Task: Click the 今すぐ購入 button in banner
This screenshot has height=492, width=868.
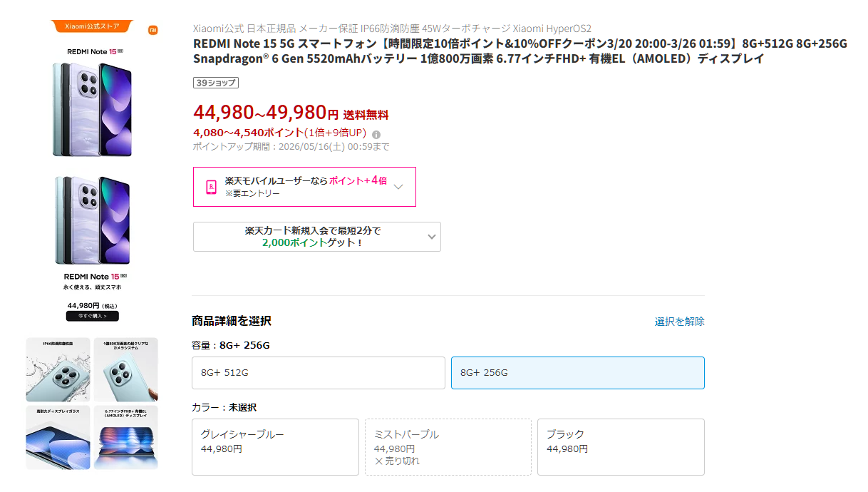Action: 92,316
